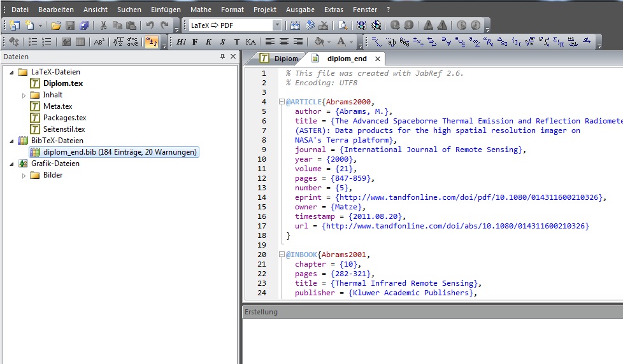The width and height of the screenshot is (623, 364).
Task: Expand the Bilder folder node
Action: click(24, 175)
